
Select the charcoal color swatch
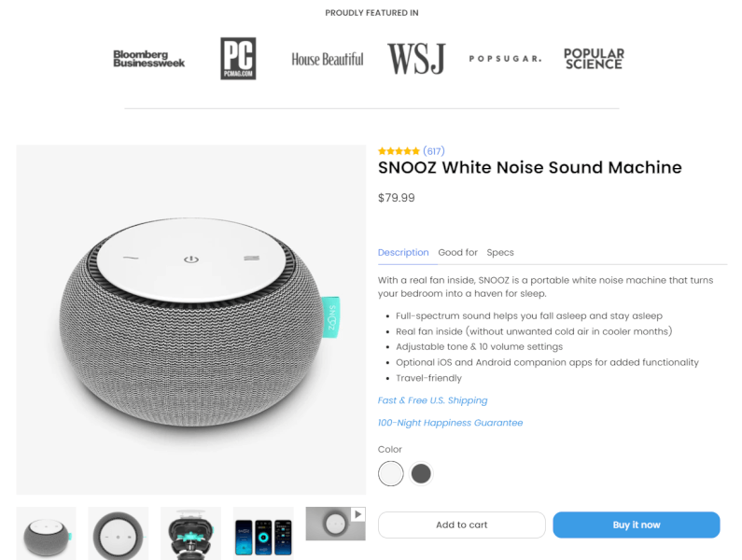click(x=421, y=473)
